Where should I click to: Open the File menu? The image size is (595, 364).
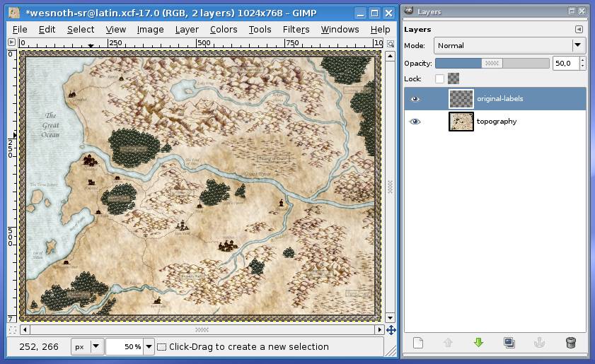(20, 29)
